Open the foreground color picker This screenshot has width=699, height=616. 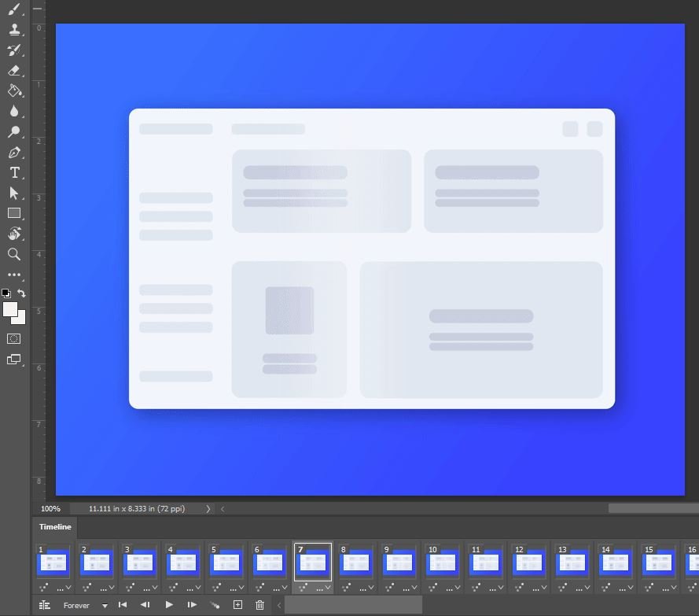(x=9, y=309)
